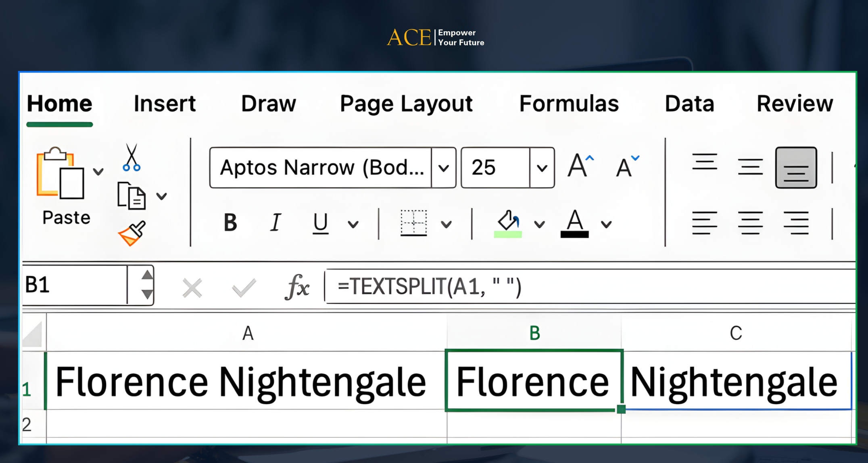Open the Page Layout tab

coord(406,104)
